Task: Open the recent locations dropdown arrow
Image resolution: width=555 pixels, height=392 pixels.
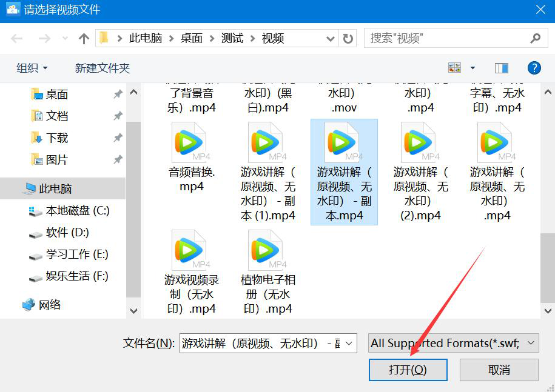Action: click(x=65, y=38)
